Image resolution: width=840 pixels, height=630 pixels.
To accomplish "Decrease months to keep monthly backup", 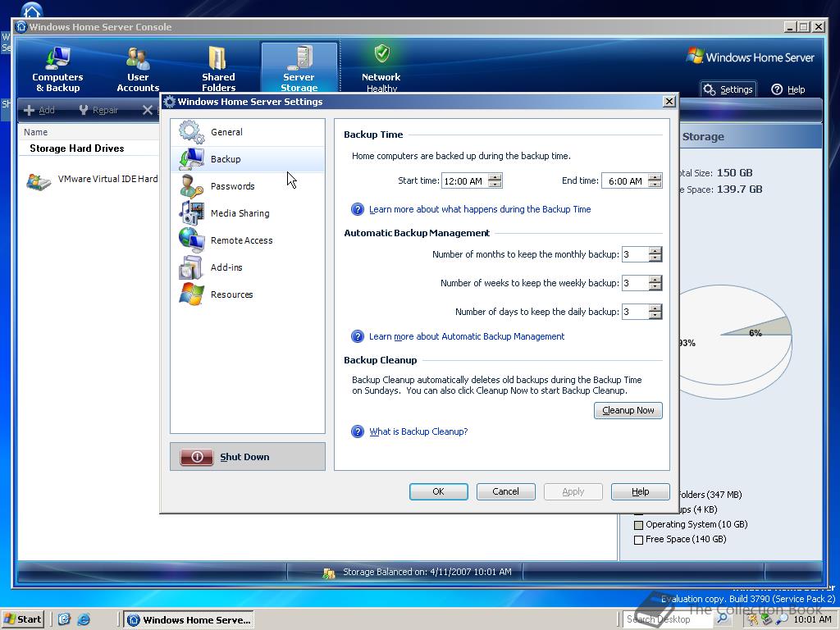I will (x=655, y=258).
